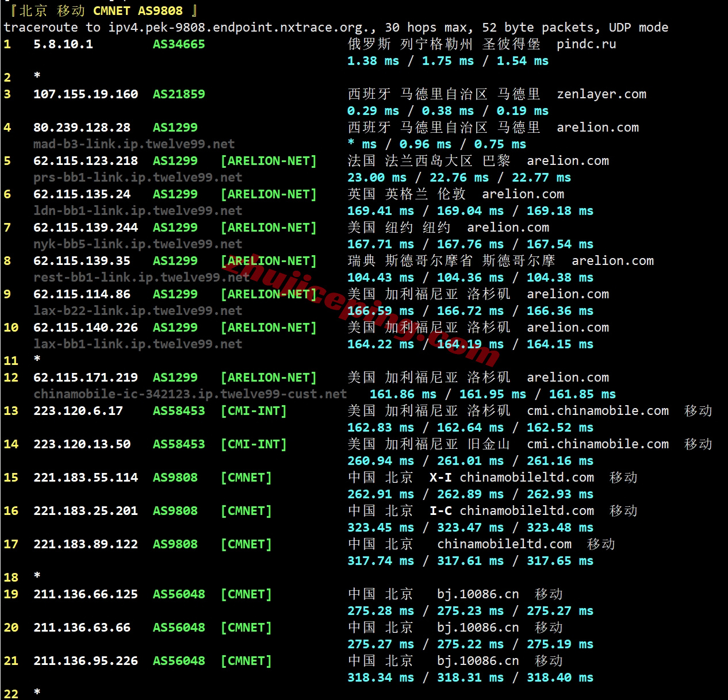Click the ldn-bb1-link.ip.twelve99.net hostname
The height and width of the screenshot is (700, 728).
[137, 211]
